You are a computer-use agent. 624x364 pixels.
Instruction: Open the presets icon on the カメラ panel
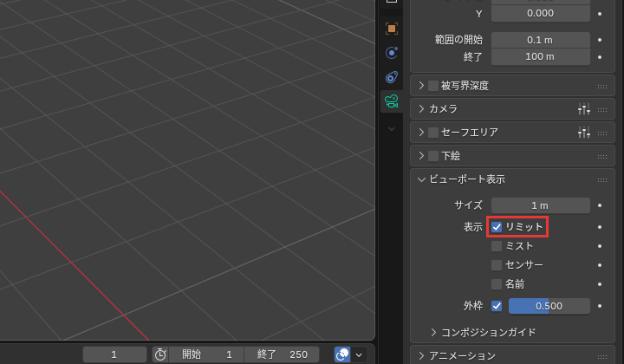584,108
